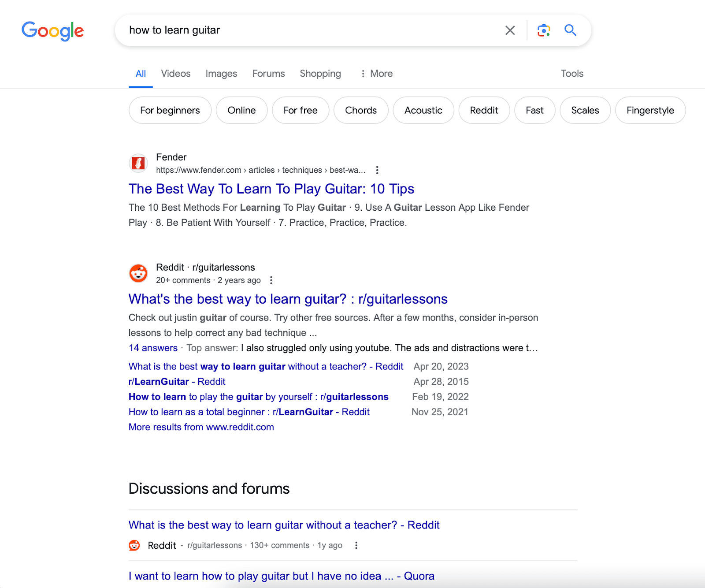Click the Fender site name text
Screen dimensions: 705x588
[171, 157]
